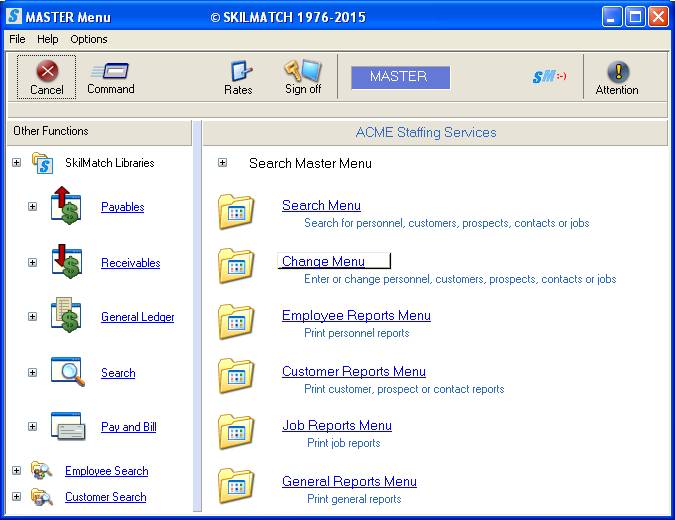Click the Receivables dollar icon
Viewport: 675px width, 520px height.
66,262
